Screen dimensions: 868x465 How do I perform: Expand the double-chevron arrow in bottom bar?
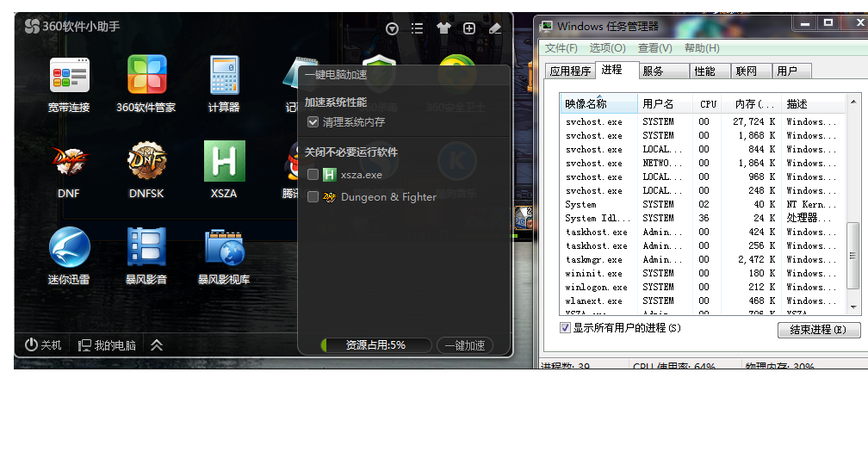[157, 344]
